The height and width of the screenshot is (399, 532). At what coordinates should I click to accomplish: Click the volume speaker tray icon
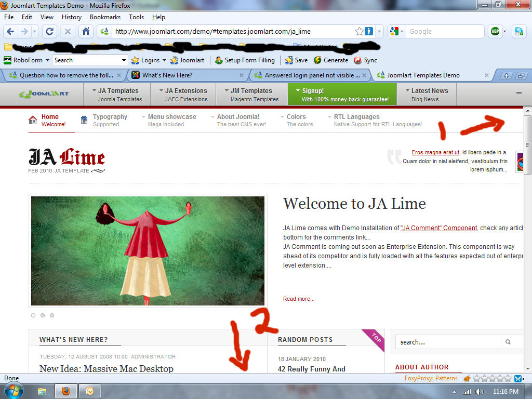click(480, 392)
